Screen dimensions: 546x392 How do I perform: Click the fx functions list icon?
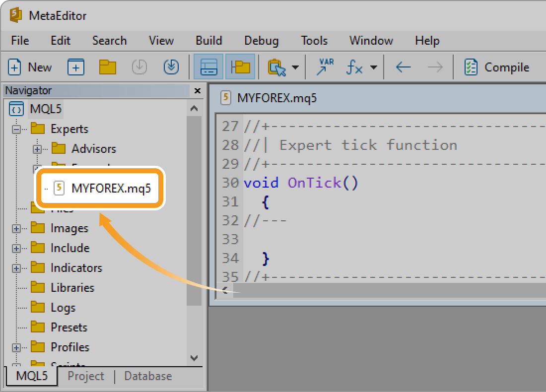tap(354, 67)
